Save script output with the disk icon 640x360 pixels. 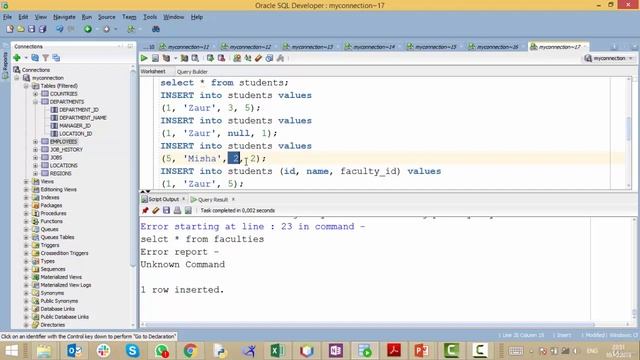166,211
